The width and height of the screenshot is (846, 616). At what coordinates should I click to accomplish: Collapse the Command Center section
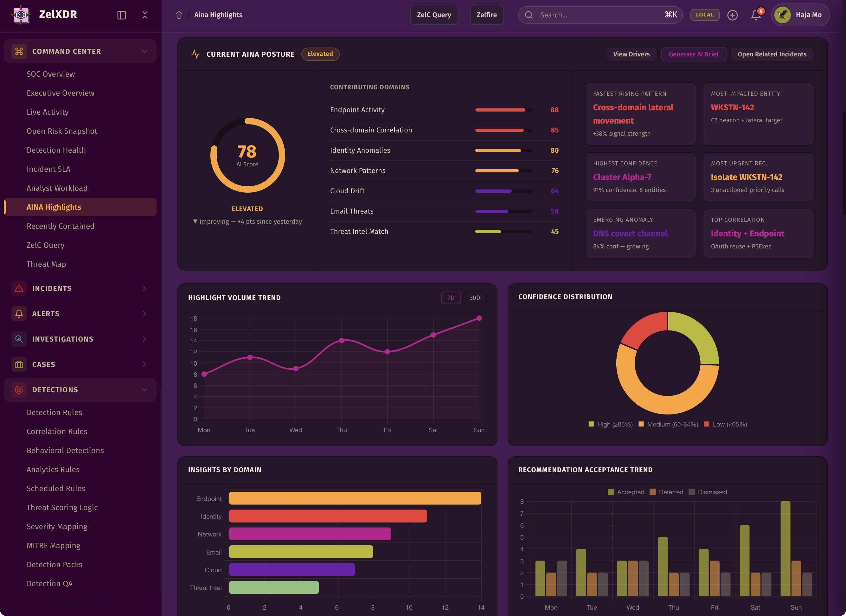(144, 51)
